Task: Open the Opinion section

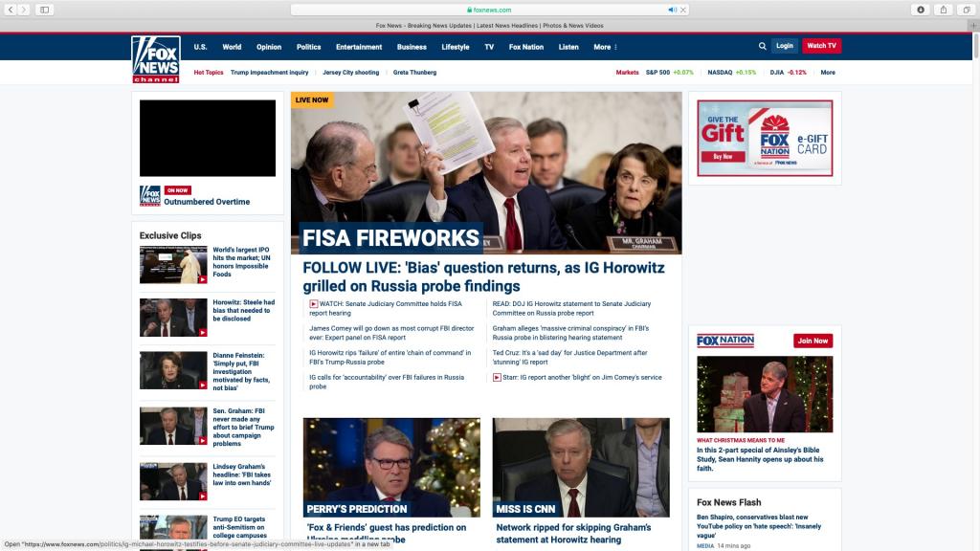Action: [x=269, y=47]
